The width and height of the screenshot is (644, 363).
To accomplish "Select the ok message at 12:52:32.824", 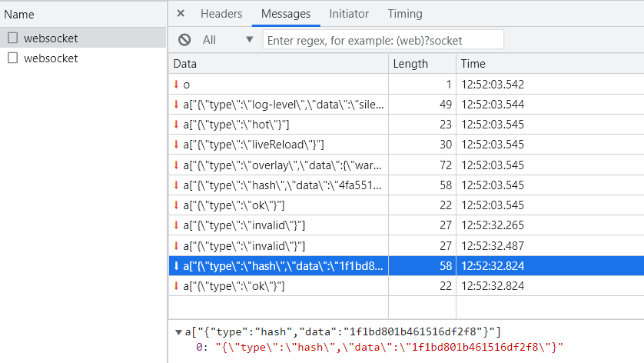I will tap(407, 286).
